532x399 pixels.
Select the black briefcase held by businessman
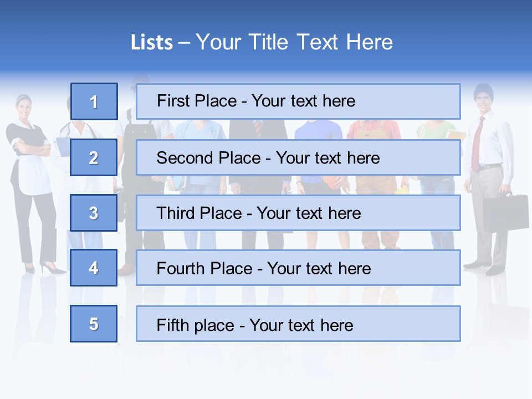505,212
